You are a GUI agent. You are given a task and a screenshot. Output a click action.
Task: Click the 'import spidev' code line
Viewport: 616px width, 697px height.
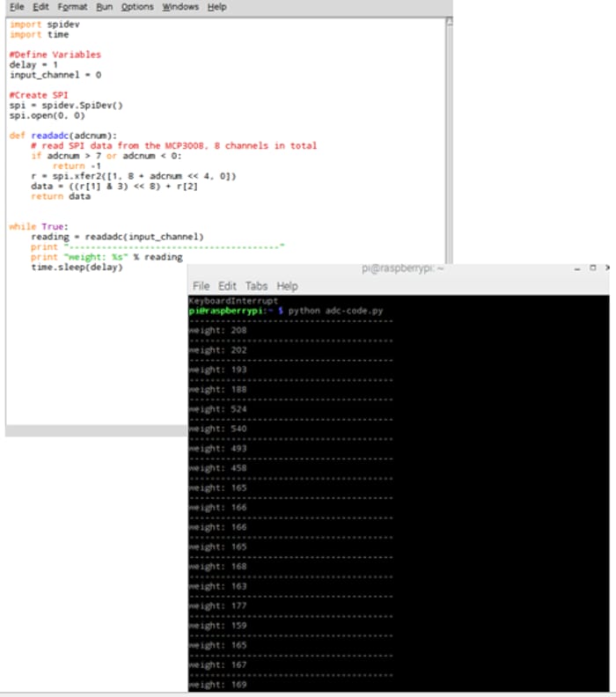coord(45,24)
